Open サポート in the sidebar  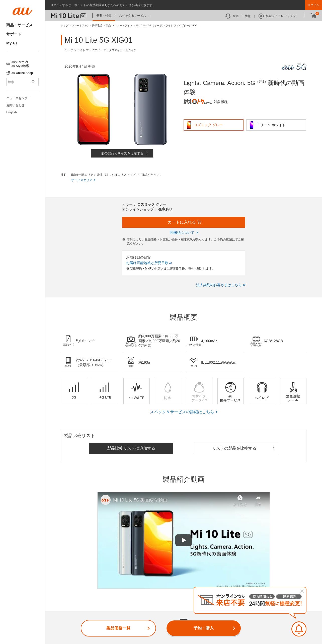point(14,34)
